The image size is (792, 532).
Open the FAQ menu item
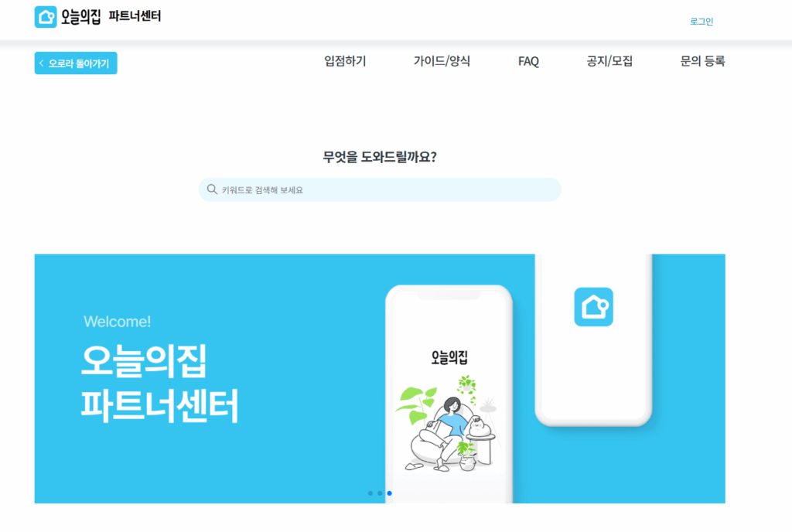pyautogui.click(x=528, y=62)
